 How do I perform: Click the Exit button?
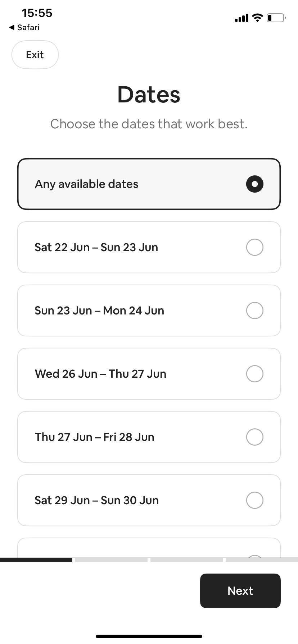[x=35, y=55]
